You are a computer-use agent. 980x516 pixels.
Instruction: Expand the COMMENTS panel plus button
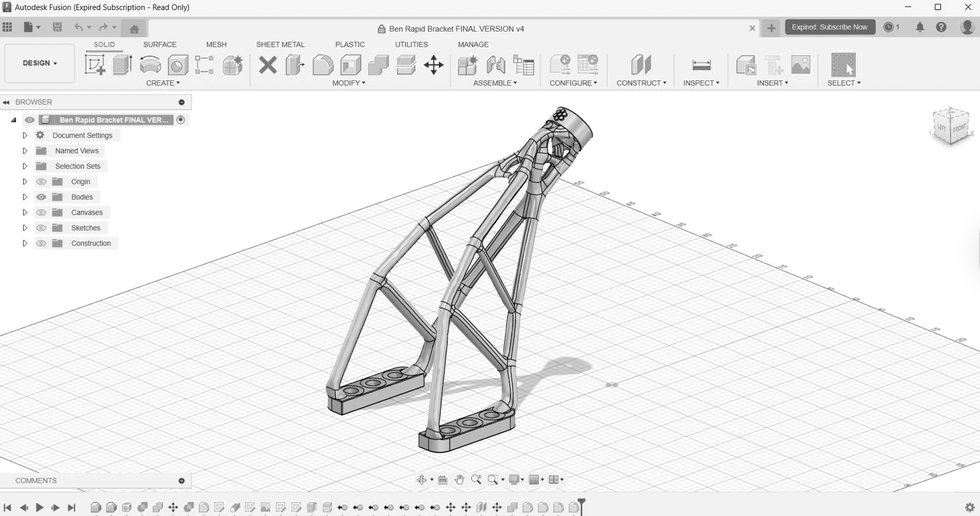click(x=181, y=481)
